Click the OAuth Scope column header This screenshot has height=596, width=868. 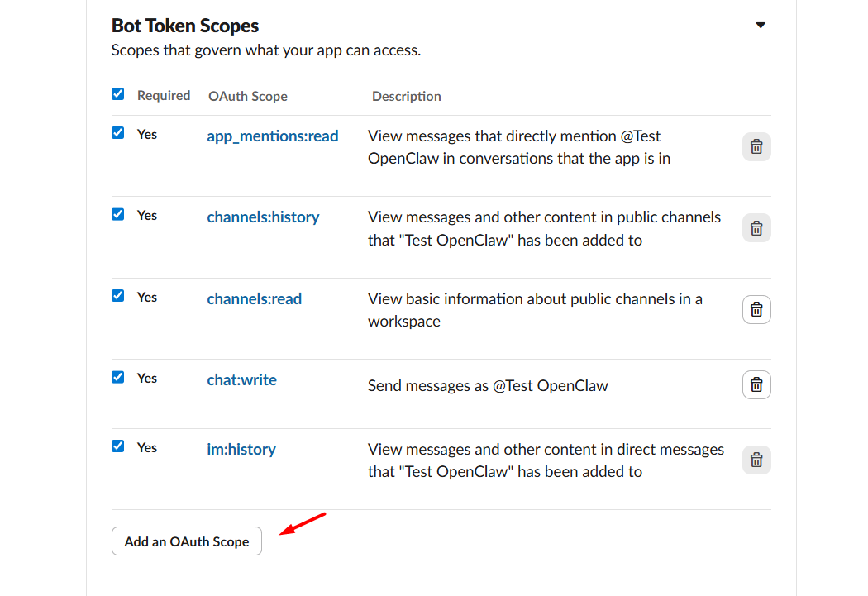pyautogui.click(x=248, y=96)
